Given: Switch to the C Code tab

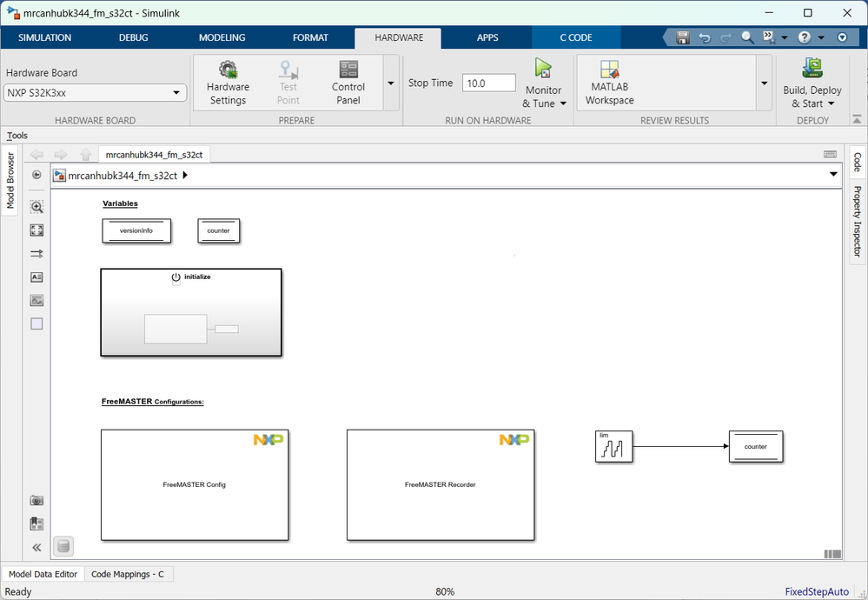Looking at the screenshot, I should click(576, 37).
